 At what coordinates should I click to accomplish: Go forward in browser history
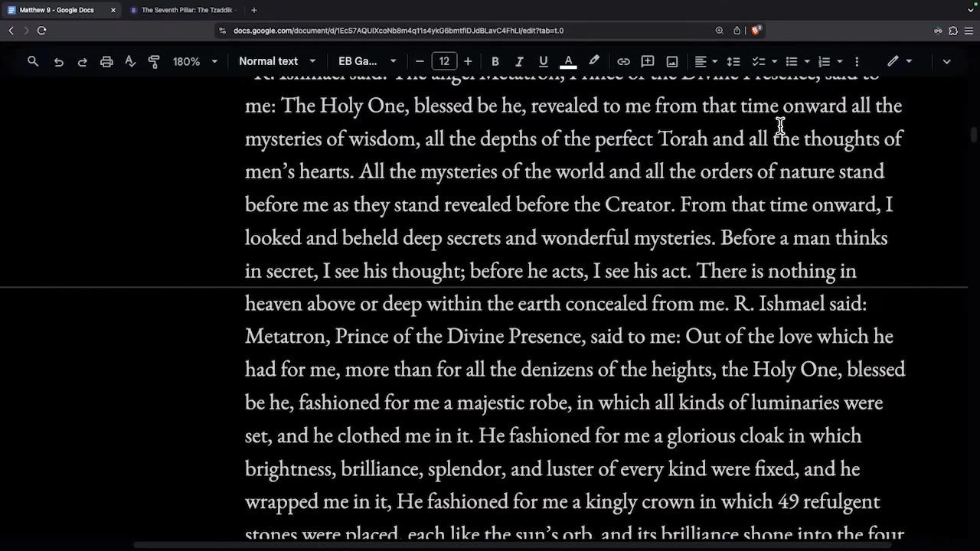tap(26, 31)
